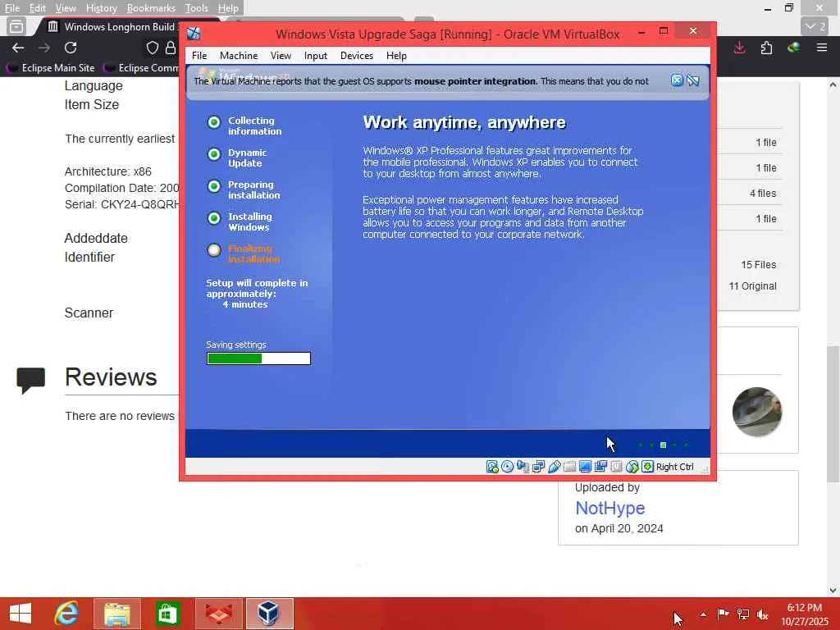This screenshot has height=630, width=840.
Task: Click the keyboard capture green arrow icon
Action: [x=647, y=467]
